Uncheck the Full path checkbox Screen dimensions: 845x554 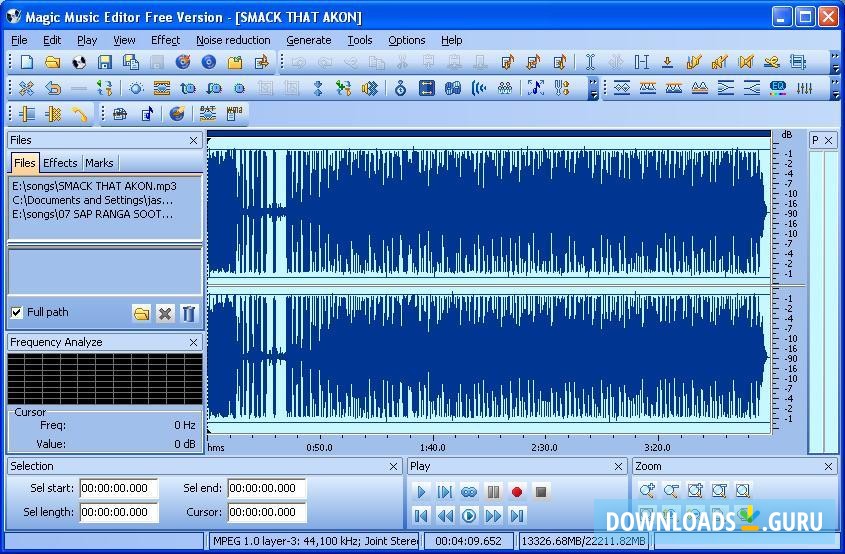(17, 312)
